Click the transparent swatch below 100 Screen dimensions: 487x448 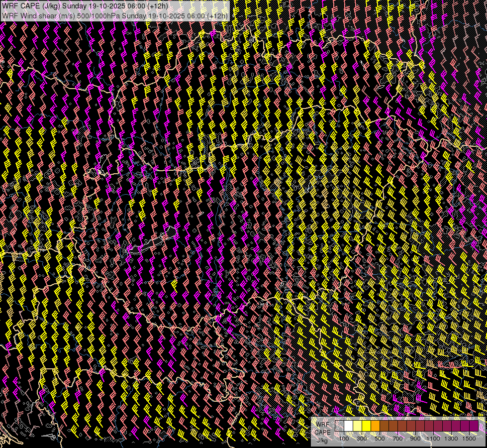339,426
